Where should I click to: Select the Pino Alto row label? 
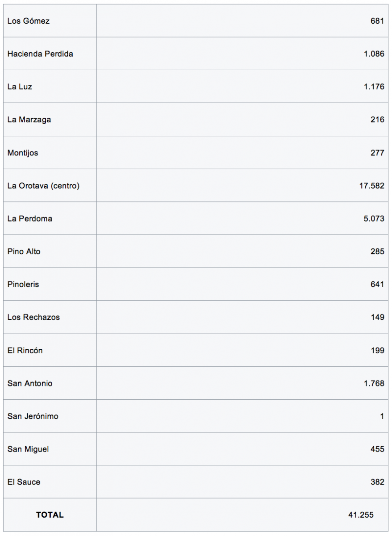(24, 251)
